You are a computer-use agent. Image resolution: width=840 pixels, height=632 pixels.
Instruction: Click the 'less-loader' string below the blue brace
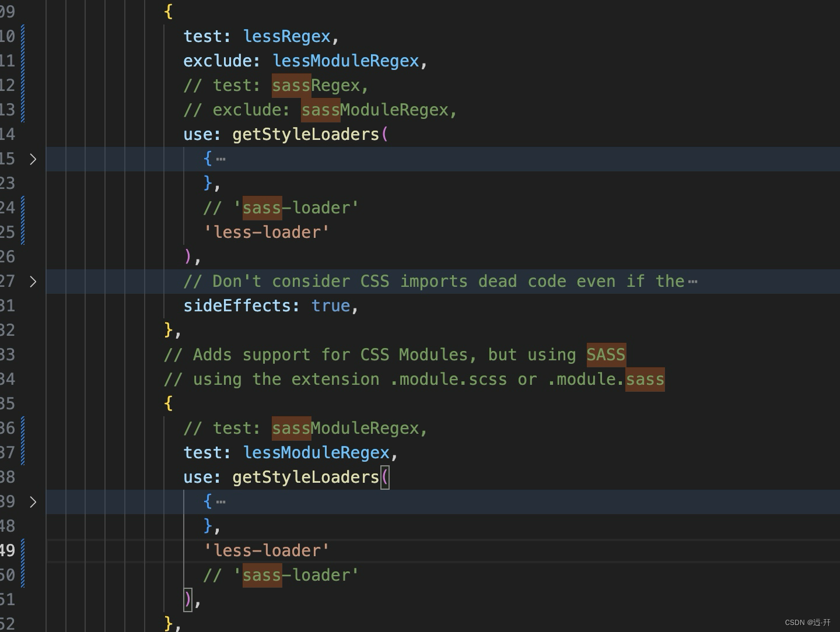click(267, 550)
